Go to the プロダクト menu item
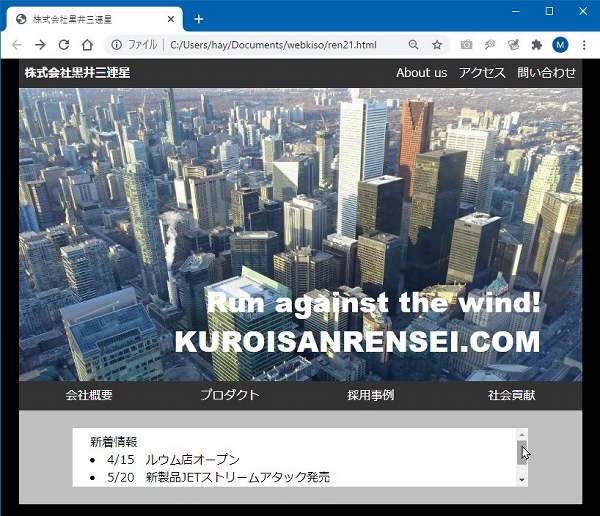Screen dimensions: 600x516 click(x=229, y=395)
